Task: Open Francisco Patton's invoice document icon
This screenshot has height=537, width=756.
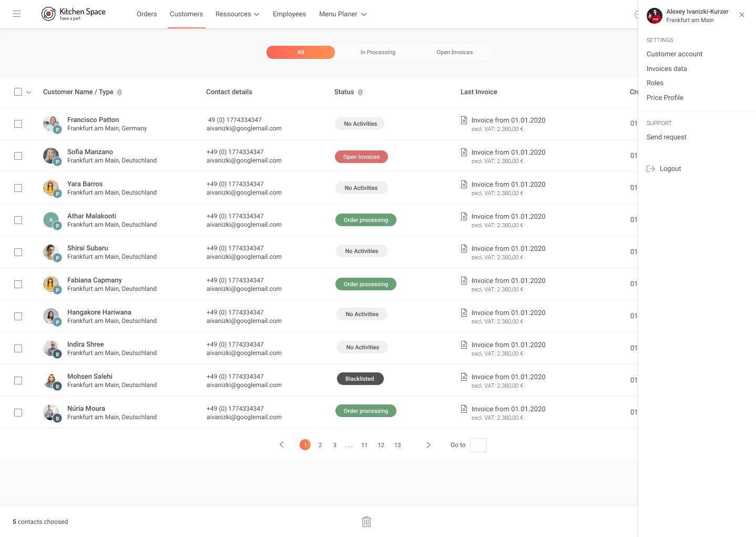Action: tap(464, 120)
